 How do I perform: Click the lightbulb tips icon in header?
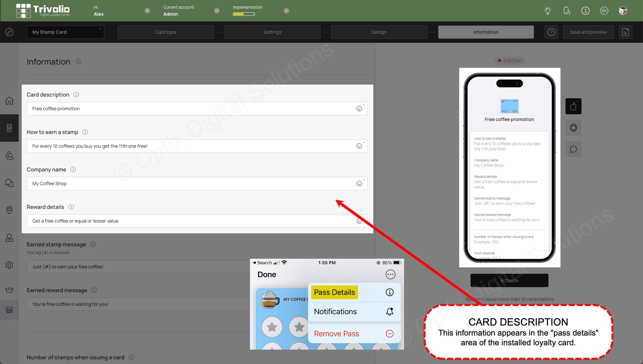pos(548,11)
